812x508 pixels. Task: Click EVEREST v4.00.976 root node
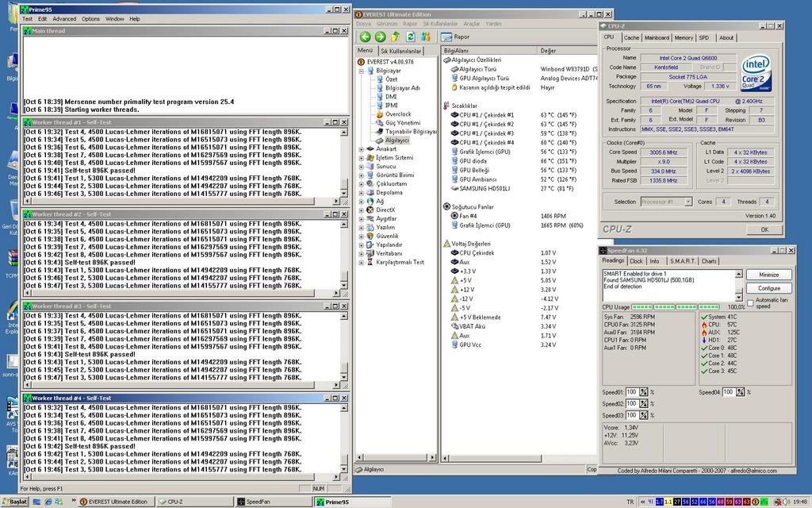(x=390, y=62)
